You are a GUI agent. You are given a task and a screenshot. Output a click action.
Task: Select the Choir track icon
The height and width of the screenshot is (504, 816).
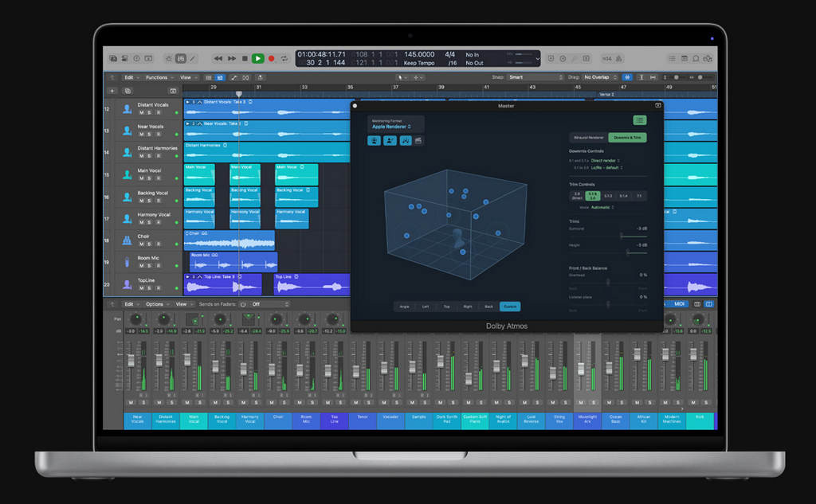(x=127, y=240)
